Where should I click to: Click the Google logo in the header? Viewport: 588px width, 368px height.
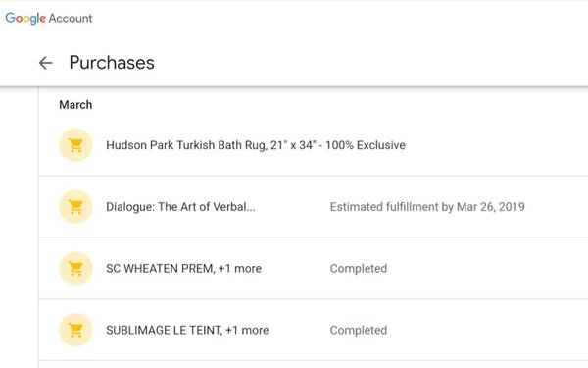25,18
